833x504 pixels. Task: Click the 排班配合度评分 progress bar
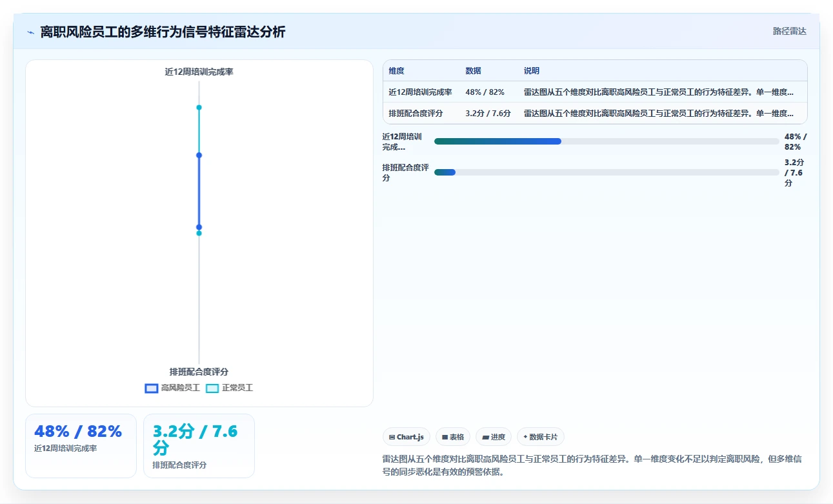[607, 172]
